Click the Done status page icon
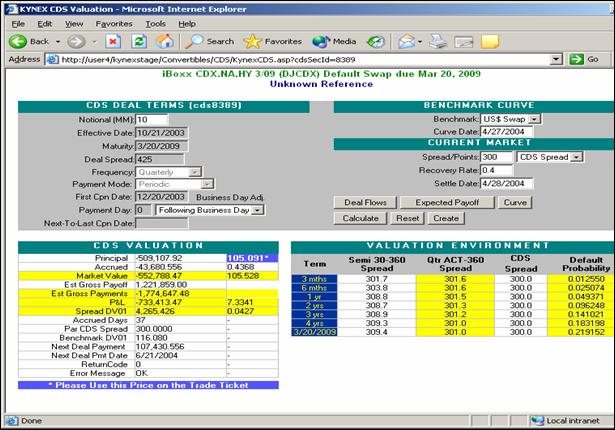This screenshot has height=430, width=615. pos(12,421)
